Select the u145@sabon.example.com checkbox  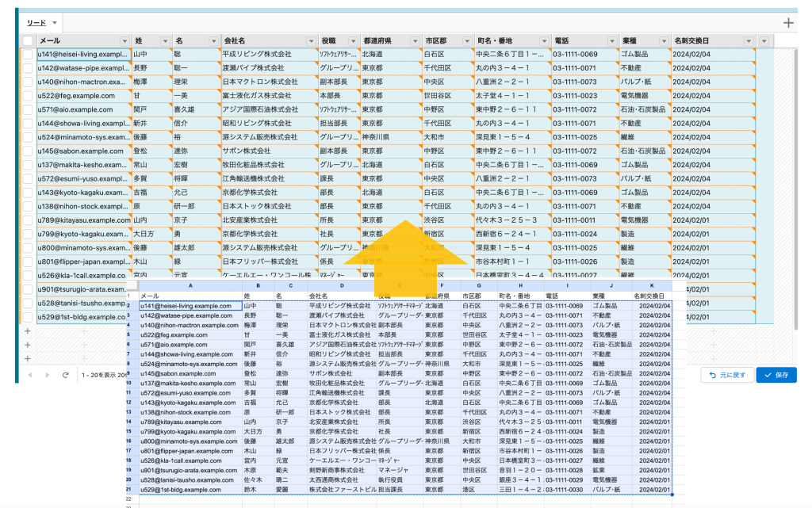pos(28,151)
